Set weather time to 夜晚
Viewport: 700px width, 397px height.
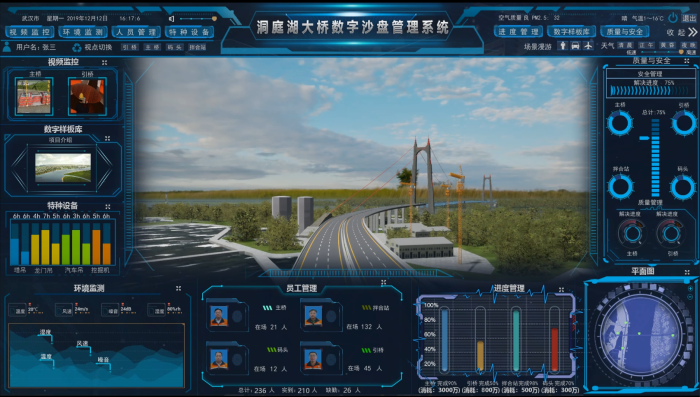click(688, 46)
